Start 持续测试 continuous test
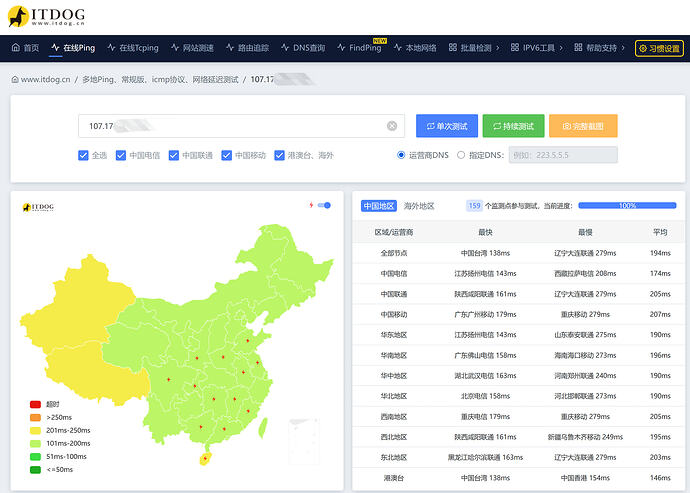This screenshot has height=493, width=690. tap(514, 126)
